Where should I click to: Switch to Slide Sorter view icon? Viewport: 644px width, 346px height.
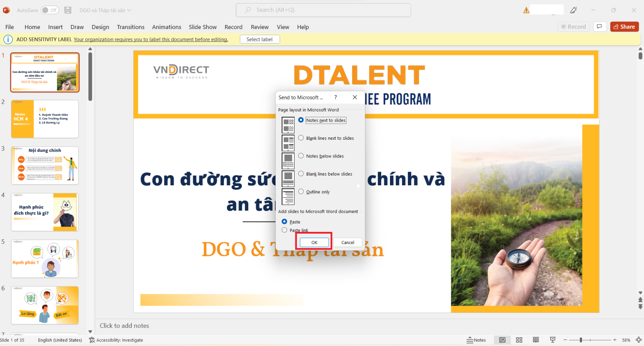519,340
